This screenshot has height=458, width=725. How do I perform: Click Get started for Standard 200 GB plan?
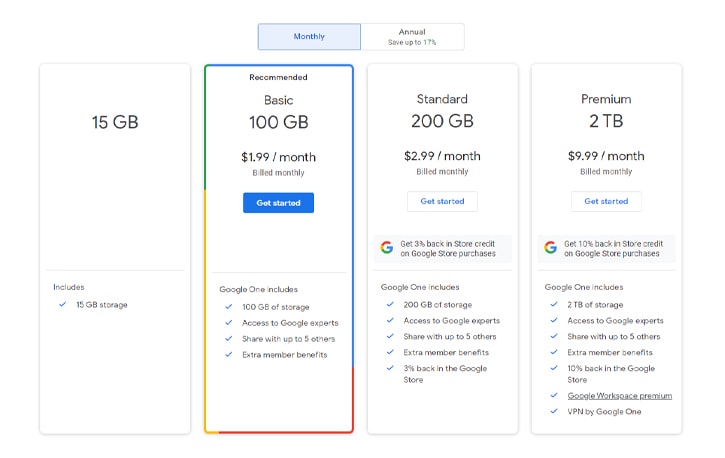[x=442, y=202]
